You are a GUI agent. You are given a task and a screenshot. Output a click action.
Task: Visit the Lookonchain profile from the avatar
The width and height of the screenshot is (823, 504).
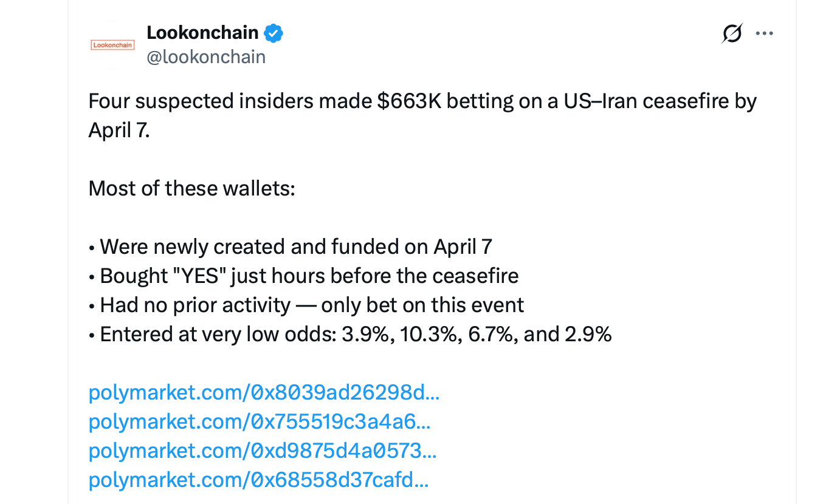point(112,44)
